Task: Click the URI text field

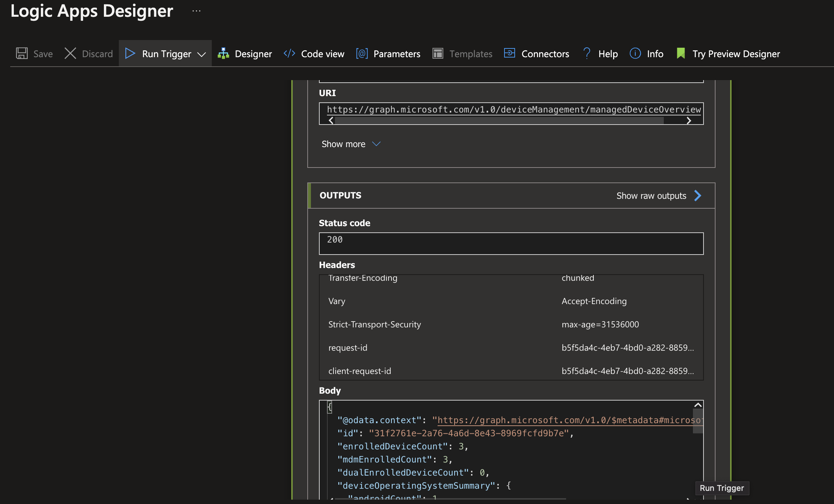Action: (x=510, y=110)
